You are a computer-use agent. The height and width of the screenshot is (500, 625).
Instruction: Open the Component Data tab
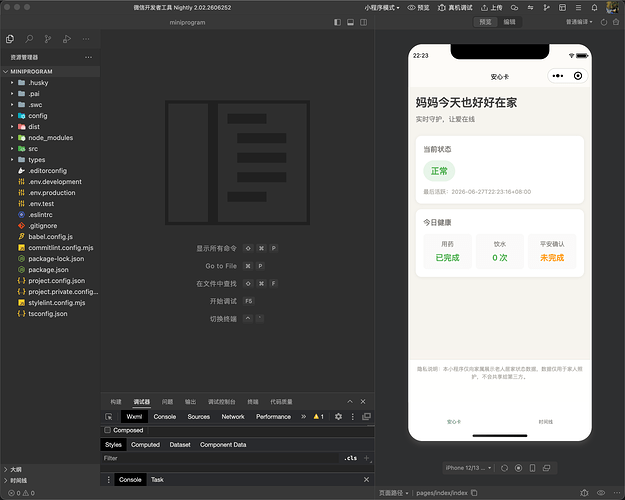[223, 445]
